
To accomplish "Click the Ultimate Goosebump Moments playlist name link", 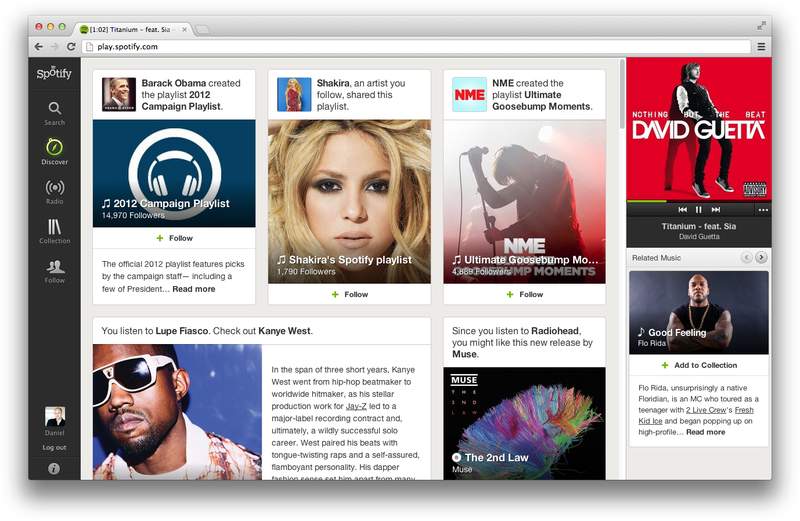I will point(541,101).
